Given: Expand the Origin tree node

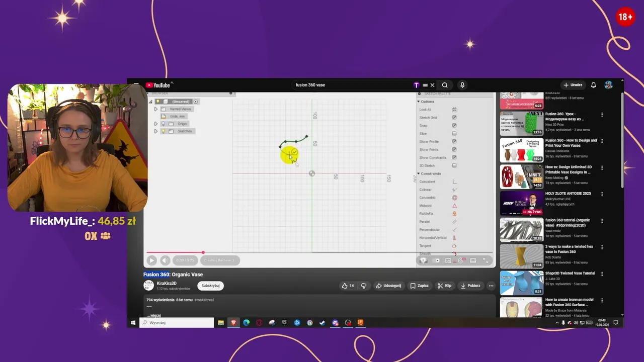Looking at the screenshot, I should pos(156,124).
